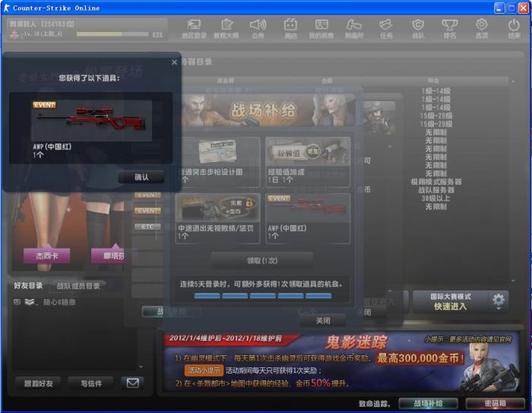Click the 鬼影迷踪 event banner
Image resolution: width=532 pixels, height=413 pixels.
340,363
